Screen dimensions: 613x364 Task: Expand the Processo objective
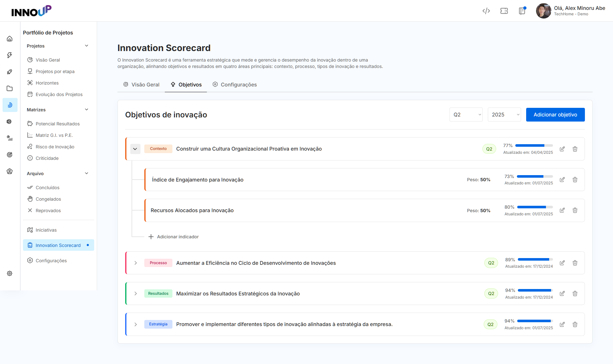coord(136,263)
